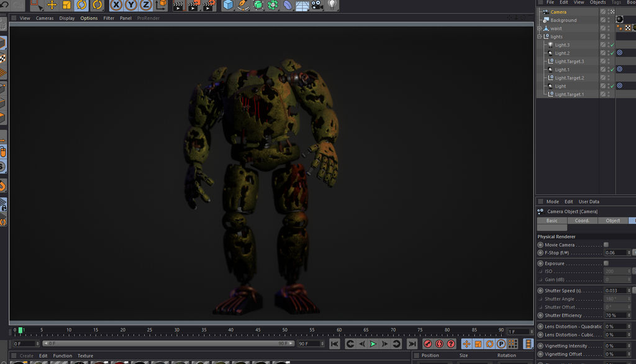Open viewport Cameras menu
Screen dimensions: 636x364
[x=45, y=18]
